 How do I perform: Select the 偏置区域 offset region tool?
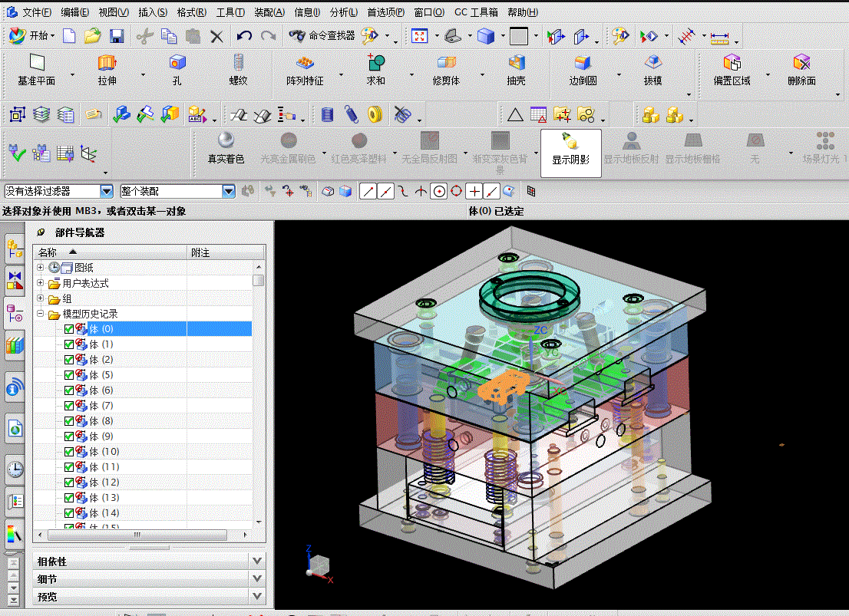tap(732, 71)
